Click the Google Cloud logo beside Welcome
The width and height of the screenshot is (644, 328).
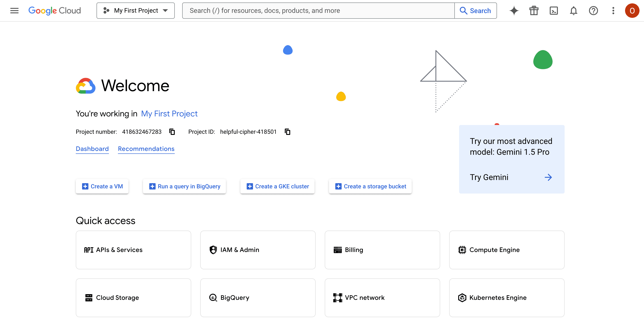pos(85,85)
